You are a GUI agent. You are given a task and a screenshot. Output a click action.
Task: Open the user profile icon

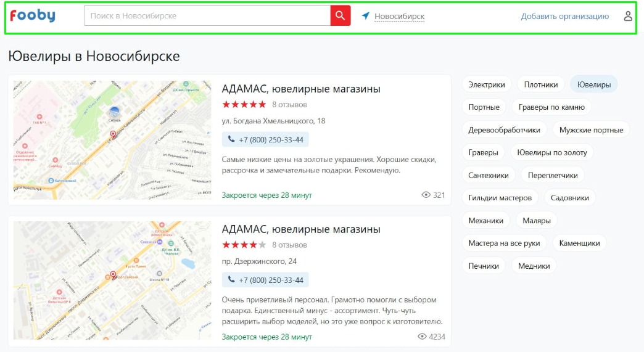coord(627,16)
